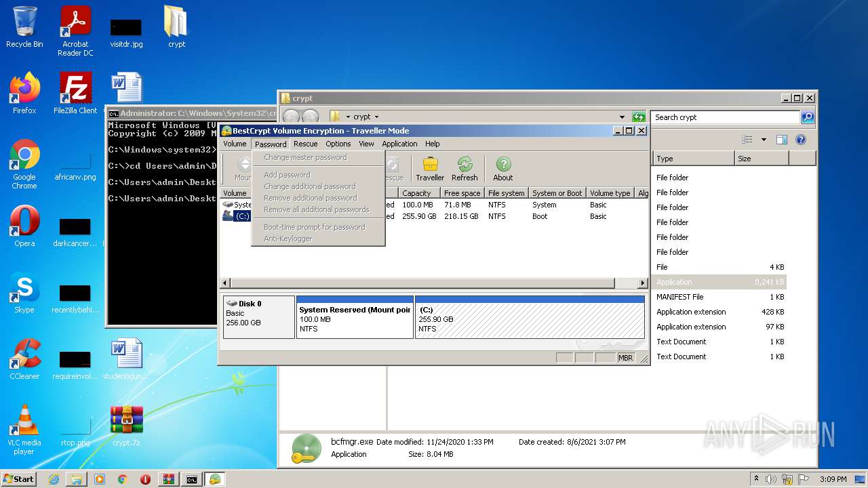Viewport: 868px width, 488px height.
Task: Select the Acrobat Reader DC desktop icon
Action: click(75, 32)
